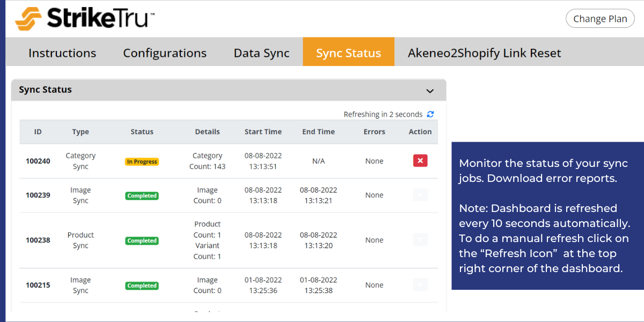
Task: Select job ID 100238
Action: coord(38,240)
